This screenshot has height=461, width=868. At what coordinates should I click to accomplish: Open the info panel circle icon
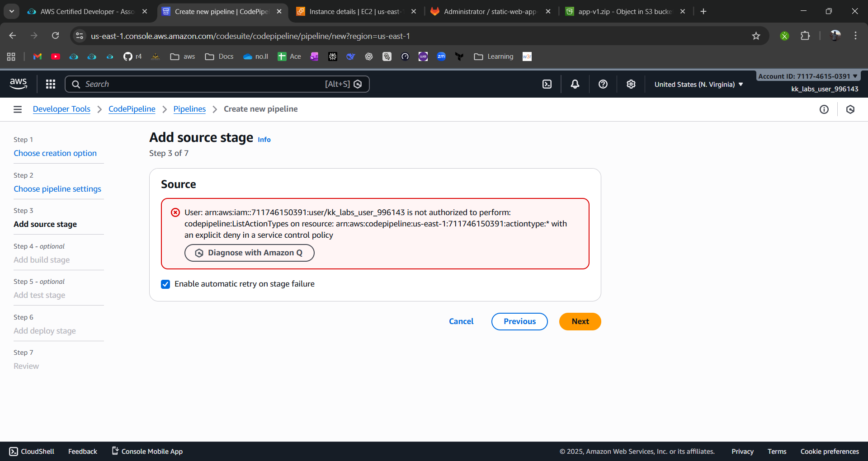(824, 109)
